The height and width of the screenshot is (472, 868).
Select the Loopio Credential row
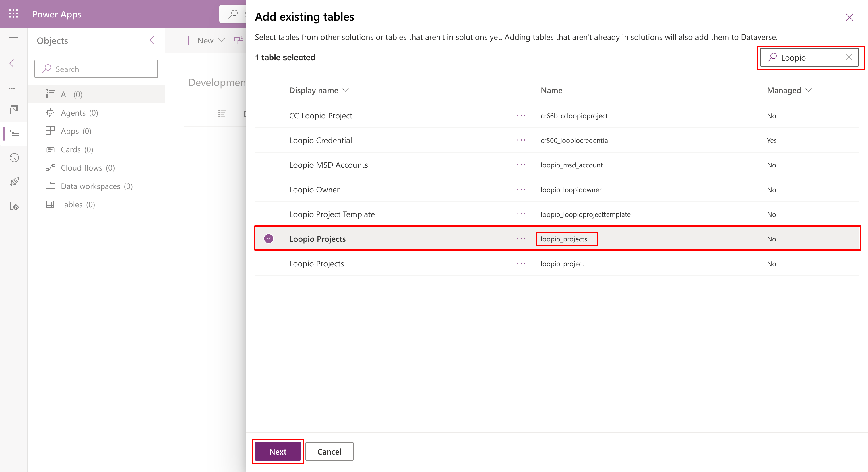557,140
